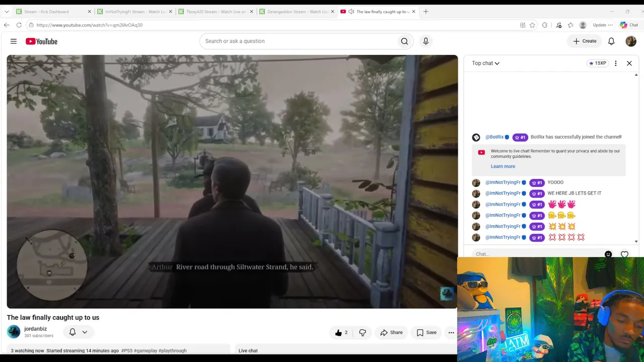The height and width of the screenshot is (362, 644).
Task: Dislike the video with thumbs down
Action: (362, 332)
